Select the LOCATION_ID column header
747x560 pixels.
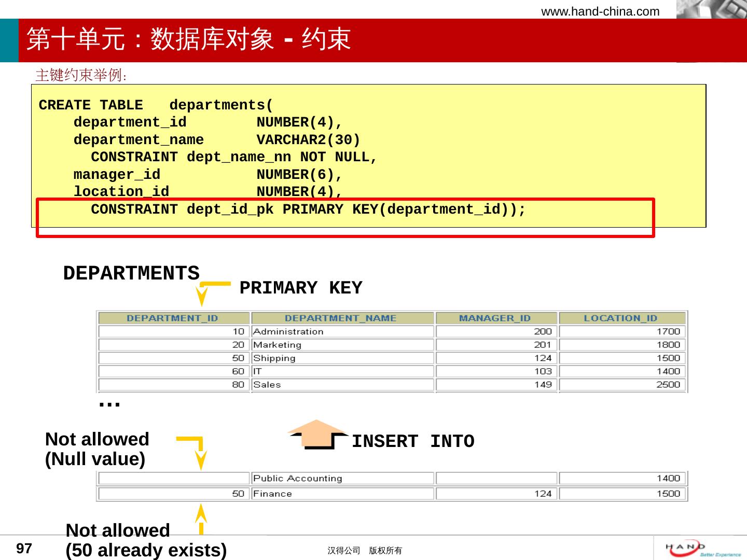click(622, 318)
